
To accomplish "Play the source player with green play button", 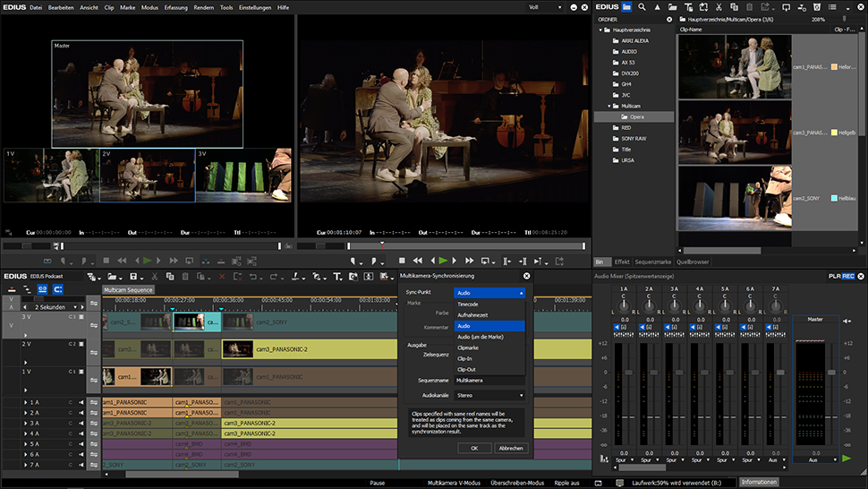I will coord(147,261).
